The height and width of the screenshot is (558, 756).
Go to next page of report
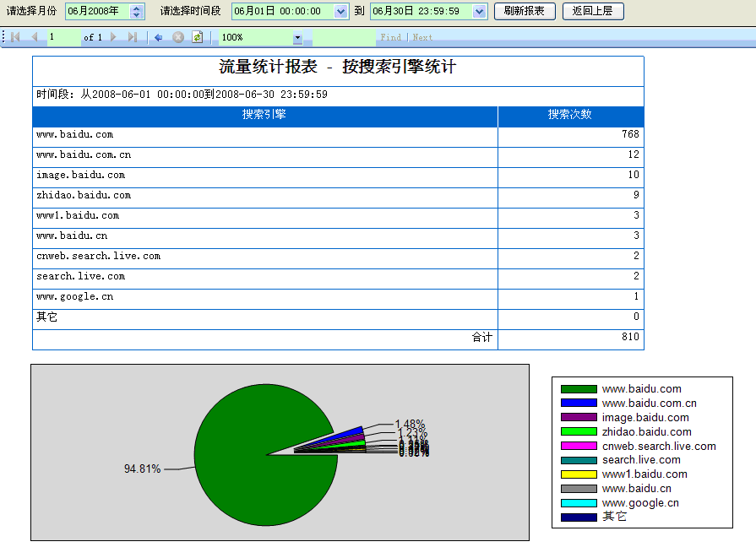click(114, 37)
